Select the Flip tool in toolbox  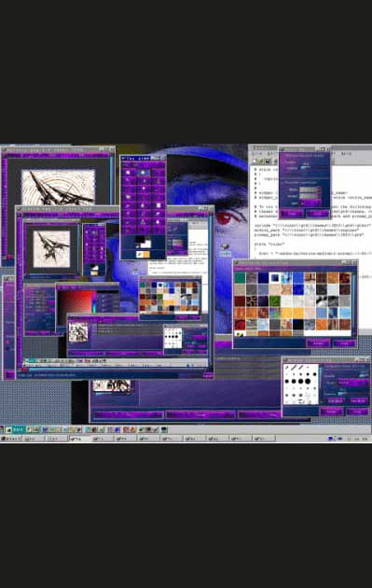(144, 197)
